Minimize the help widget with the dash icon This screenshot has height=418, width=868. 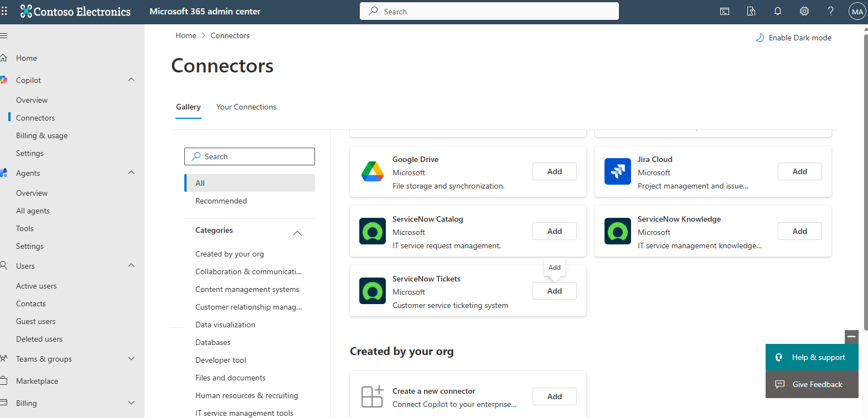point(851,337)
